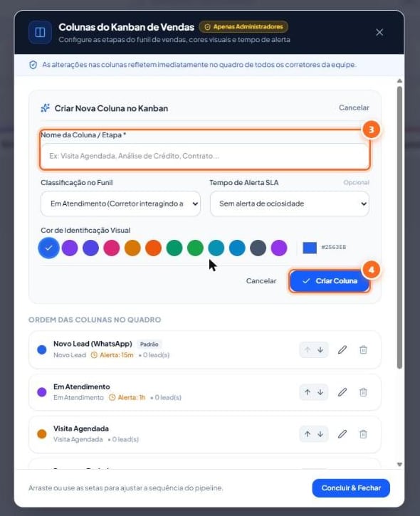The height and width of the screenshot is (516, 420).
Task: Click the scrollbar up arrow
Action: pos(399,81)
